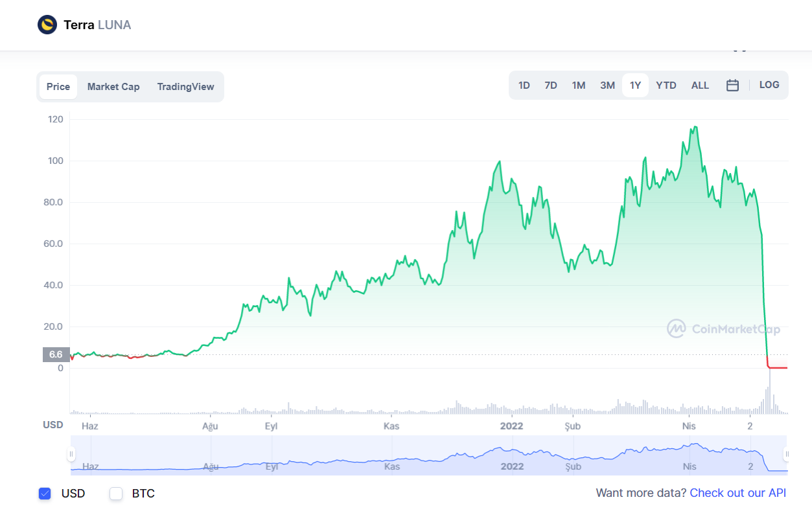This screenshot has height=515, width=812.
Task: Open the TradingView chart tab
Action: pyautogui.click(x=185, y=87)
